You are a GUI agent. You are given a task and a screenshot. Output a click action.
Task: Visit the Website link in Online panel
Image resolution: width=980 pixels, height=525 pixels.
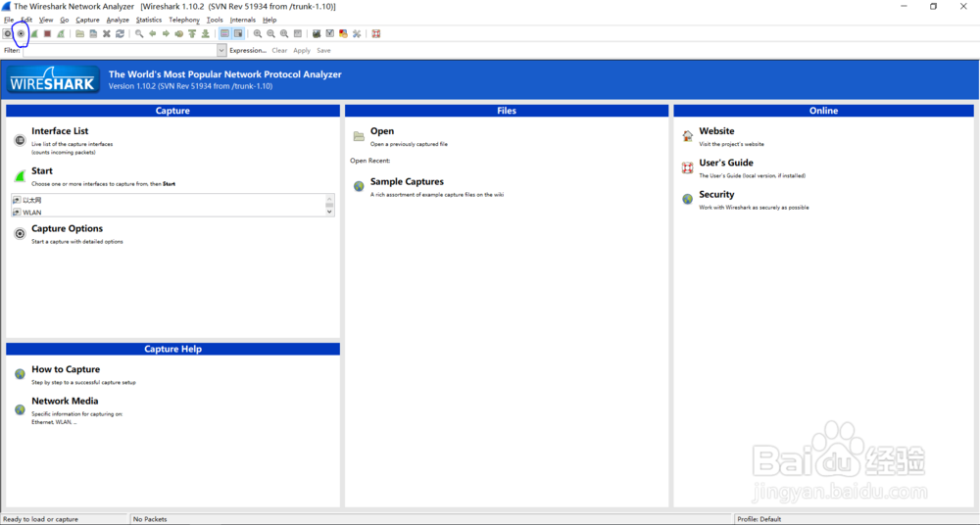click(716, 131)
